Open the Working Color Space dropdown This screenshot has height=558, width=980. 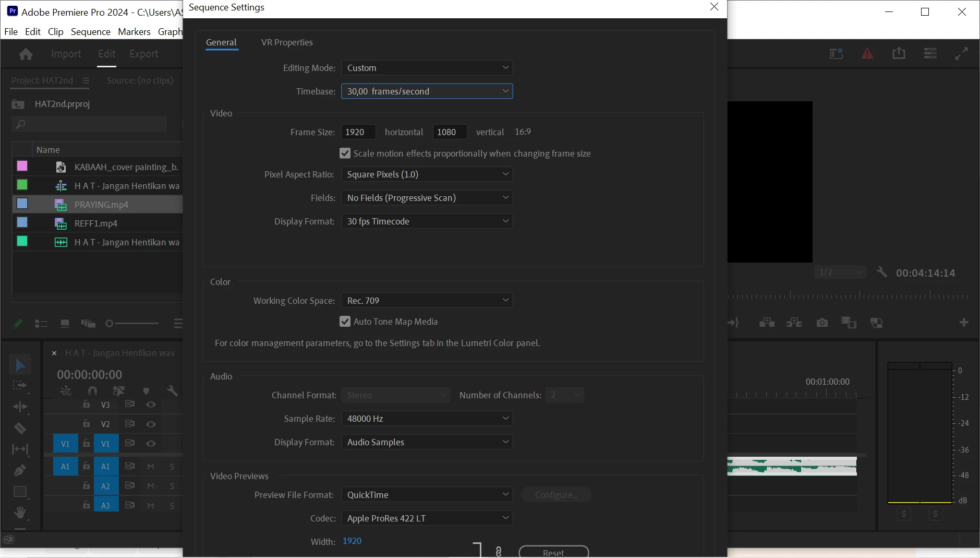coord(427,301)
